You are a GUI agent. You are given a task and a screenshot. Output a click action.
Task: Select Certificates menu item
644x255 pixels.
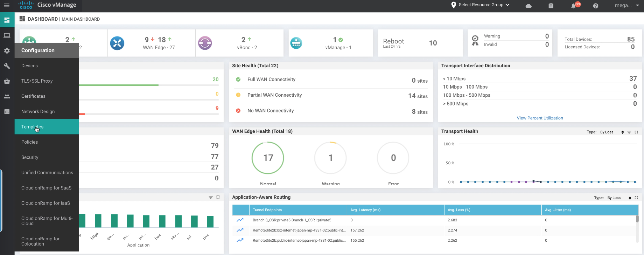(x=47, y=96)
